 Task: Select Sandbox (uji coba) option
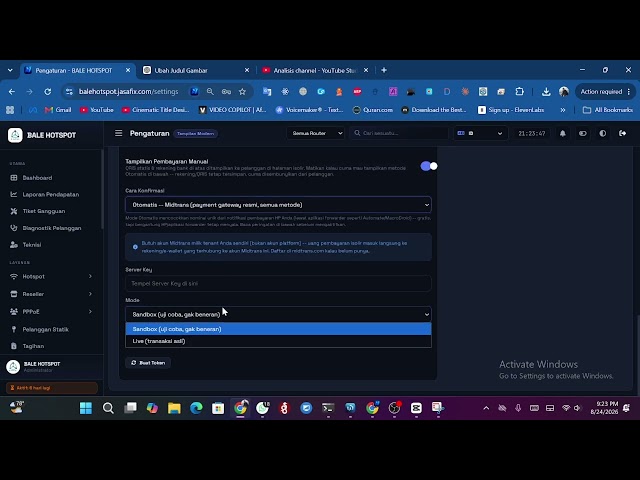[x=278, y=329]
